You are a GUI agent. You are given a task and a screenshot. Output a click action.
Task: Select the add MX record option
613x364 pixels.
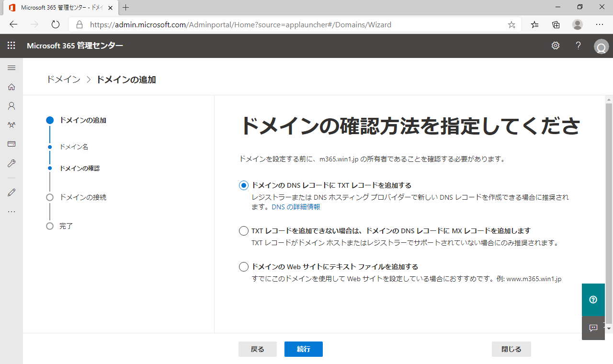244,231
